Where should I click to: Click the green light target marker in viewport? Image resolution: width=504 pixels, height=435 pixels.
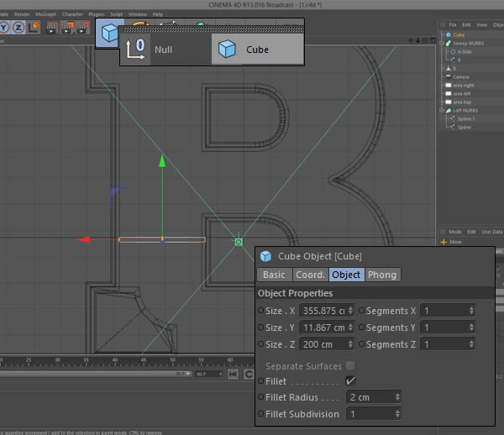(x=239, y=242)
